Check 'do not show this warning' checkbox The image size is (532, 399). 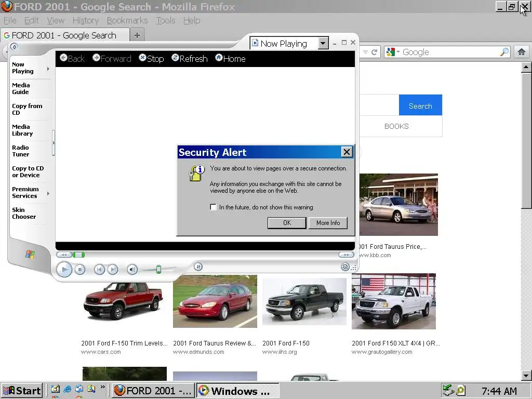click(x=213, y=207)
